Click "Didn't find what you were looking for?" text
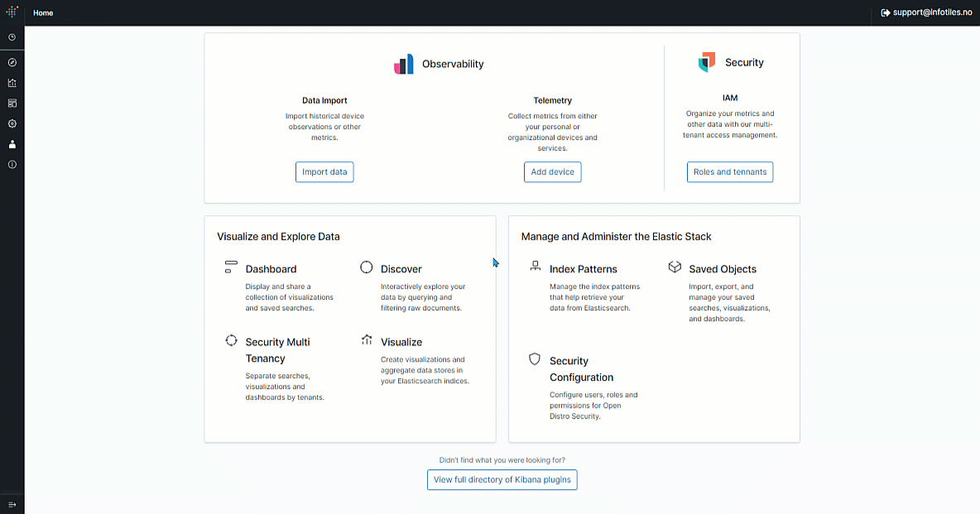This screenshot has width=980, height=514. coord(502,460)
